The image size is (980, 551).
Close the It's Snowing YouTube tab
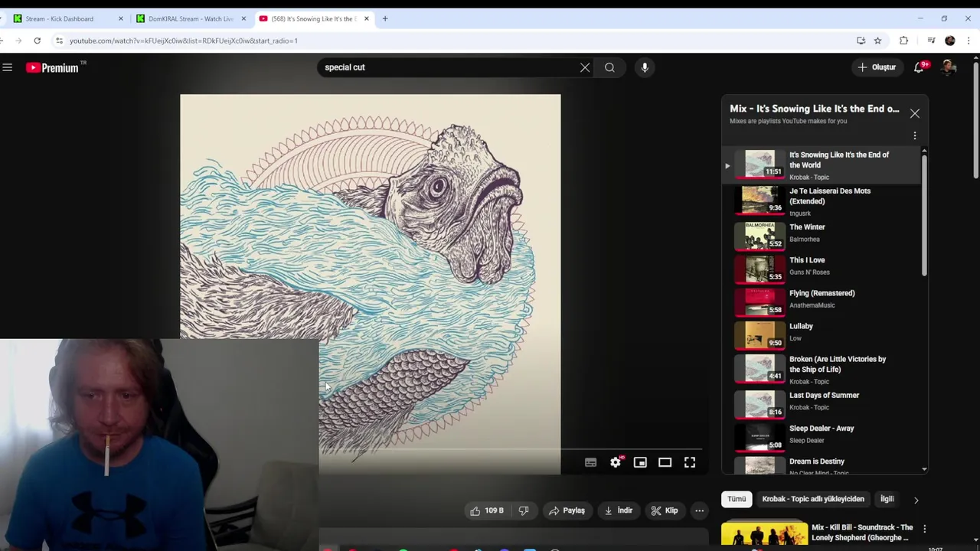[366, 18]
